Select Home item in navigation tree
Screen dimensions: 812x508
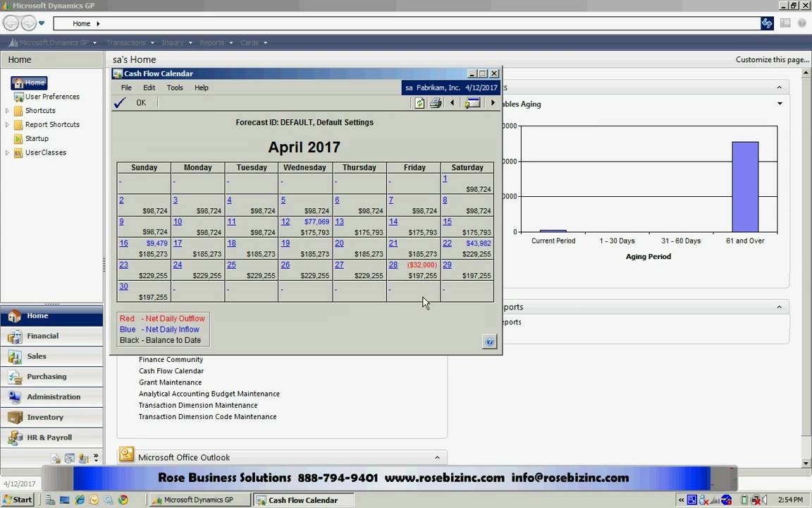tap(30, 83)
